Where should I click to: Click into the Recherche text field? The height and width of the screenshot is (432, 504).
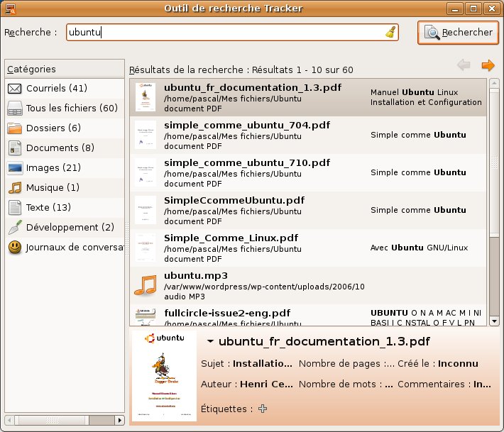tap(232, 32)
